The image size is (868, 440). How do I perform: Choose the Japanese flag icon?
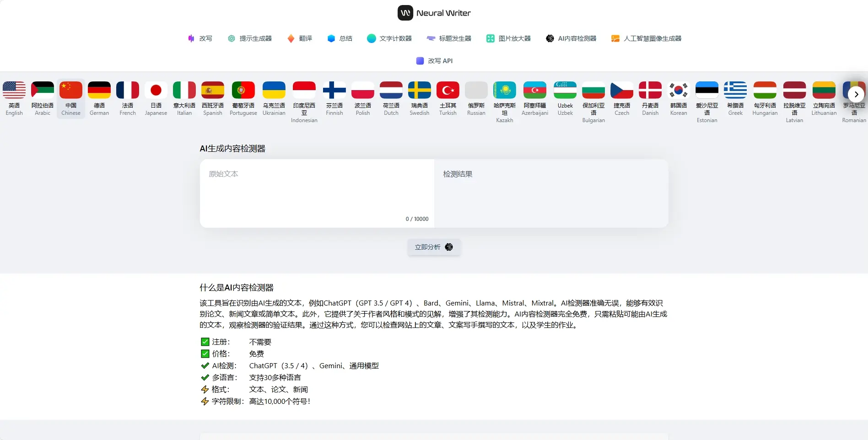click(156, 91)
